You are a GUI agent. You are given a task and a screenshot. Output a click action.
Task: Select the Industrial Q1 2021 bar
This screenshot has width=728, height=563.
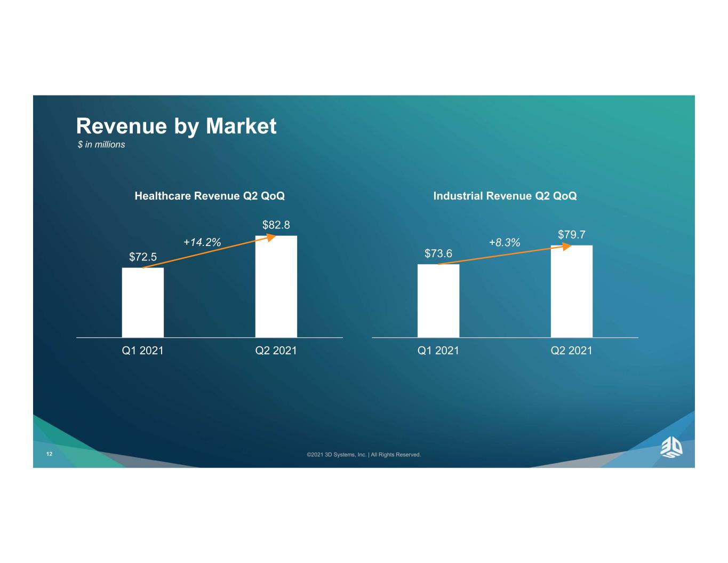pos(438,300)
